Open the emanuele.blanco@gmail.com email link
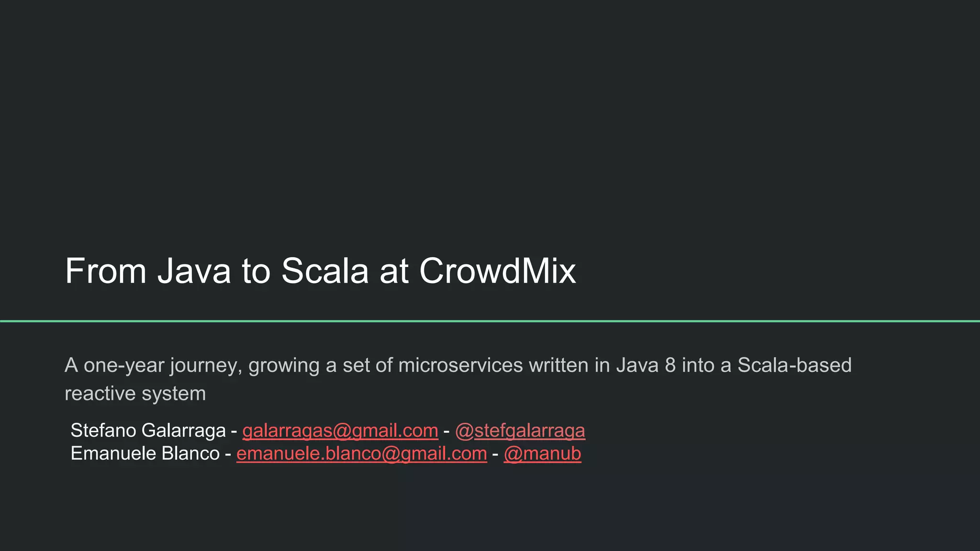980x551 pixels. [362, 453]
